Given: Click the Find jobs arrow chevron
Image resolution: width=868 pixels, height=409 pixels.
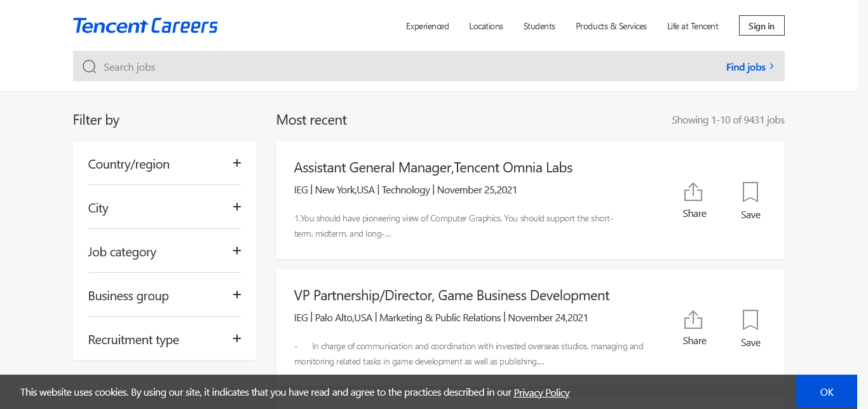Looking at the screenshot, I should [772, 66].
